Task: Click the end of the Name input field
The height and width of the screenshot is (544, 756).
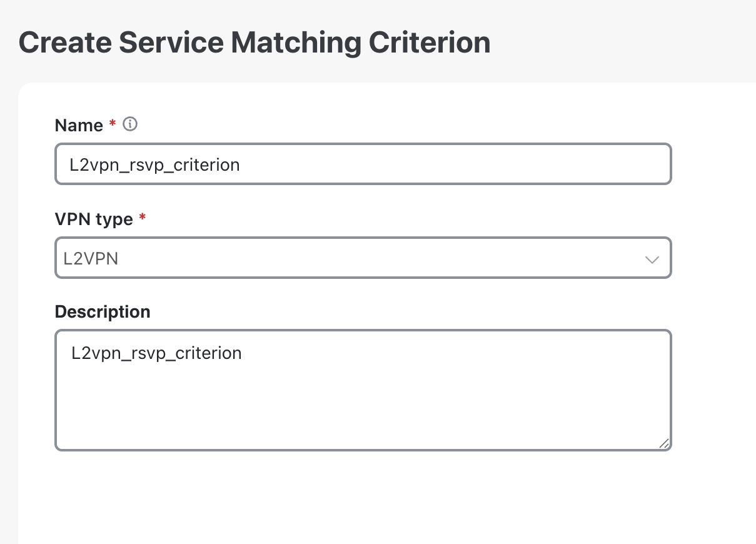Action: (650, 164)
